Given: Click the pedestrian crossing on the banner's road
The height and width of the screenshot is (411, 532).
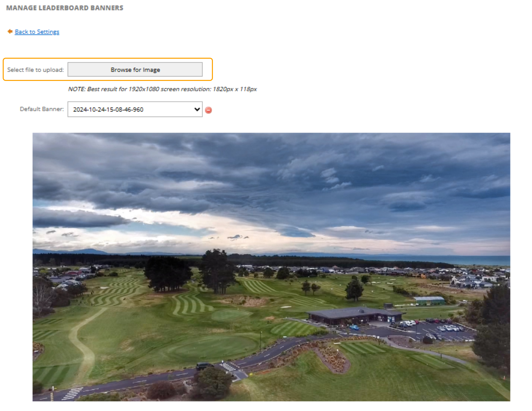Looking at the screenshot, I should (x=228, y=367).
